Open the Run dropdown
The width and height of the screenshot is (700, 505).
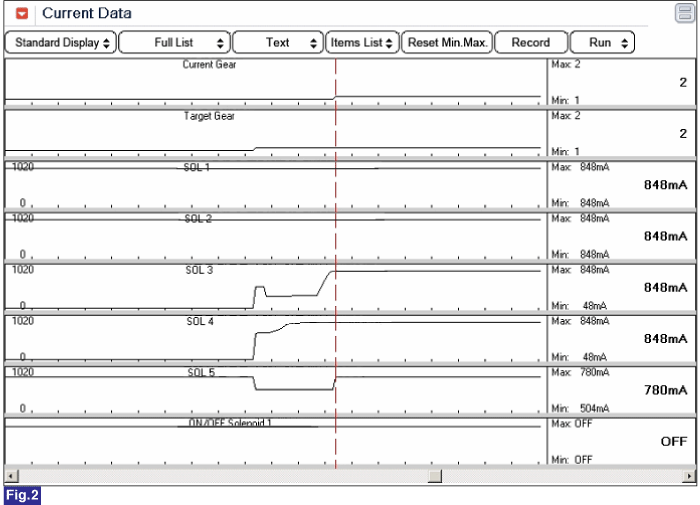pyautogui.click(x=602, y=43)
